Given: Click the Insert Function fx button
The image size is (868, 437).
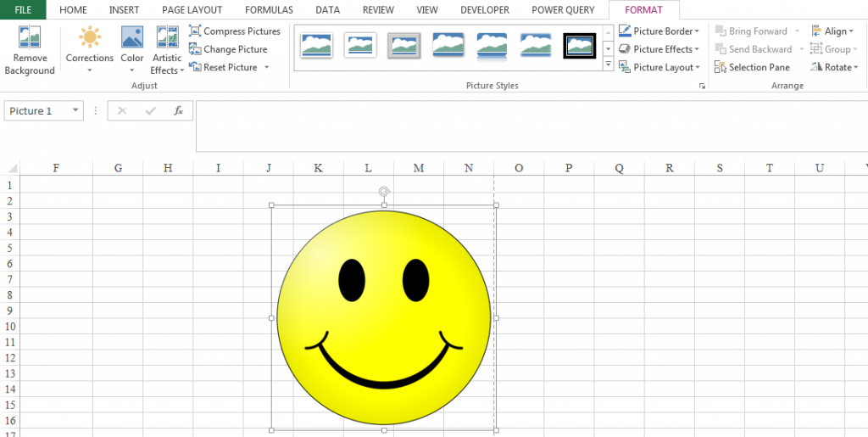Looking at the screenshot, I should [x=178, y=111].
